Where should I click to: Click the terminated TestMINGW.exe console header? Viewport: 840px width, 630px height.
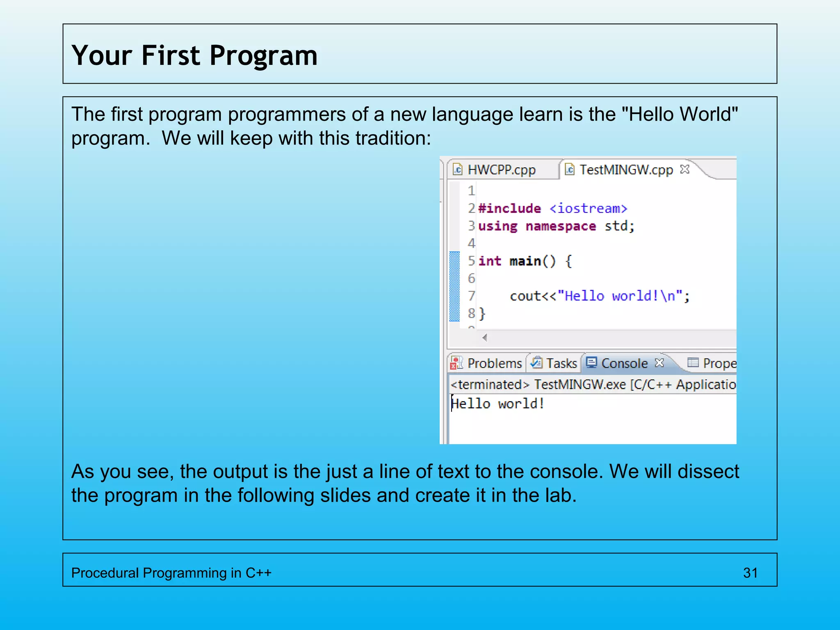[x=593, y=384]
